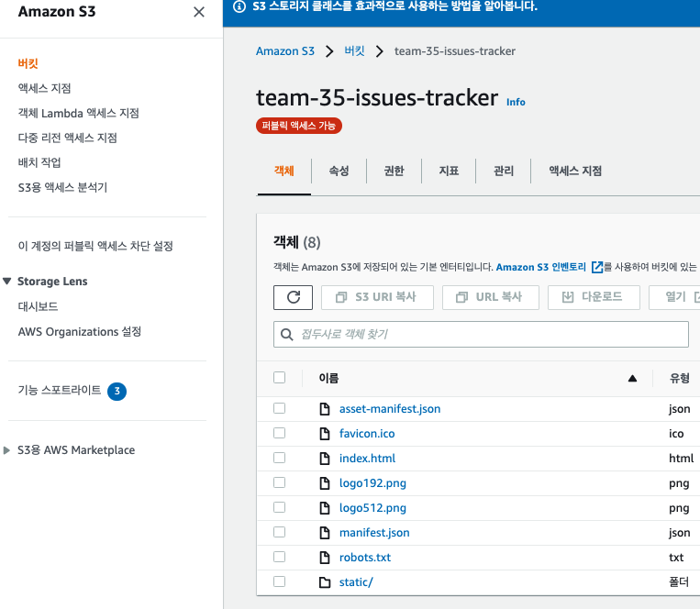This screenshot has width=700, height=609.
Task: Open 배치 작업 in the sidebar
Action: pyautogui.click(x=39, y=162)
